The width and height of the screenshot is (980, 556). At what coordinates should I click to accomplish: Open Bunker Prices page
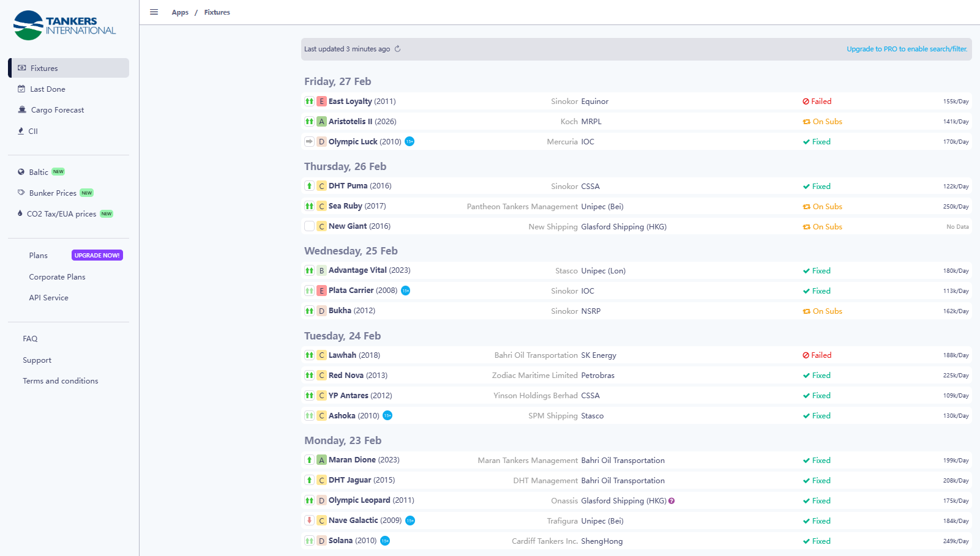[53, 193]
